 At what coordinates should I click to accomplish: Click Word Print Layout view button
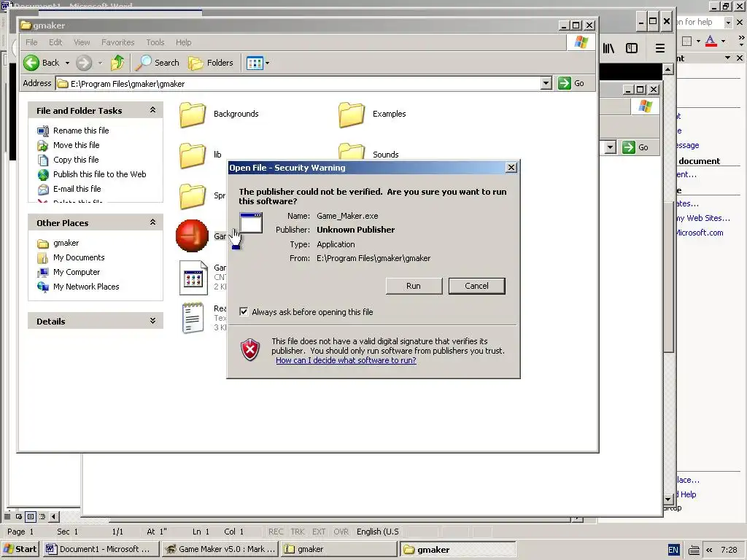(x=31, y=516)
